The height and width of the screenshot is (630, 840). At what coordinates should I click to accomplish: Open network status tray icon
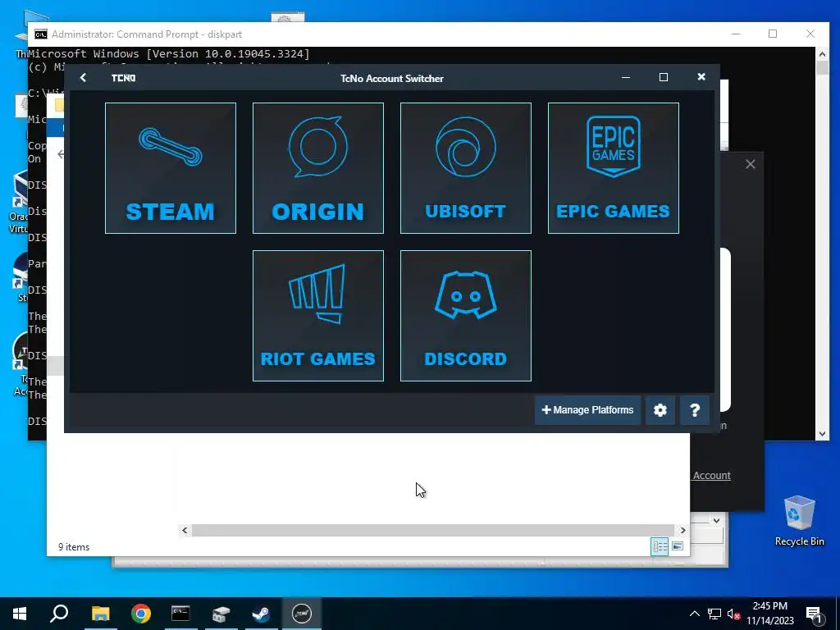coord(714,614)
